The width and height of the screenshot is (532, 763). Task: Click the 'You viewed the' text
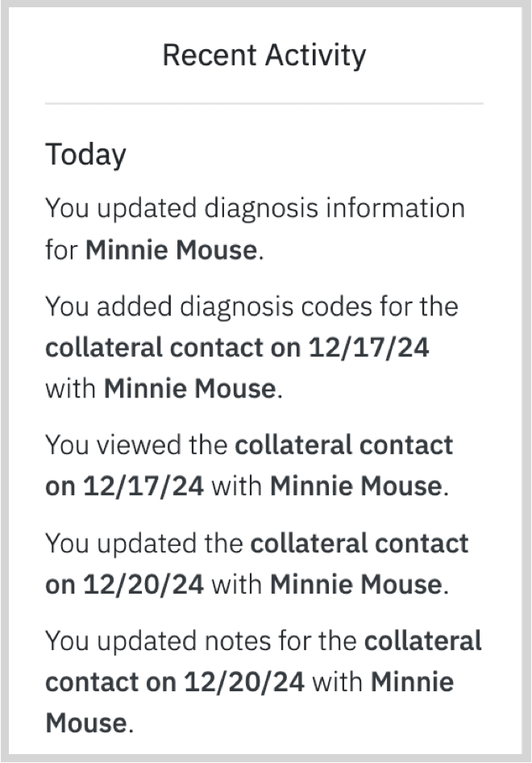tap(136, 445)
